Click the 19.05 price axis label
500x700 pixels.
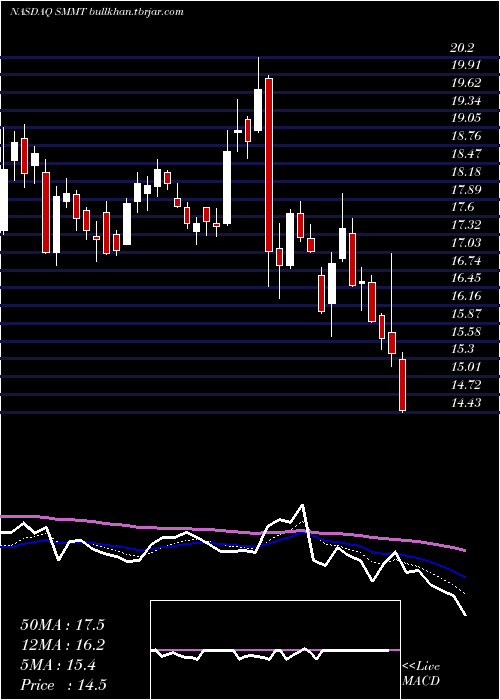click(466, 118)
